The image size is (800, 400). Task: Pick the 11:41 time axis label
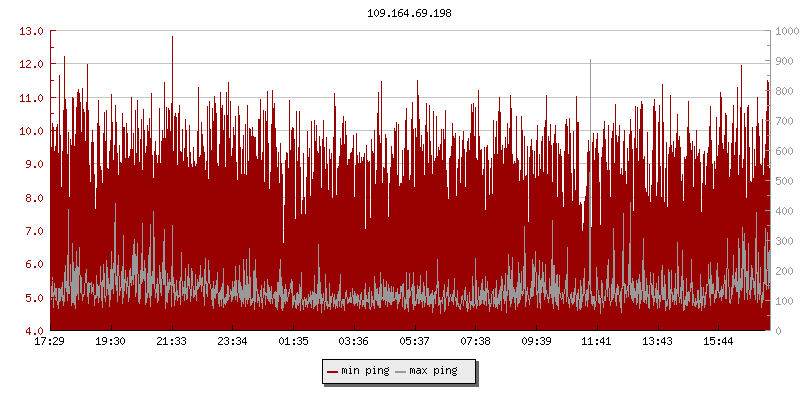pyautogui.click(x=597, y=341)
